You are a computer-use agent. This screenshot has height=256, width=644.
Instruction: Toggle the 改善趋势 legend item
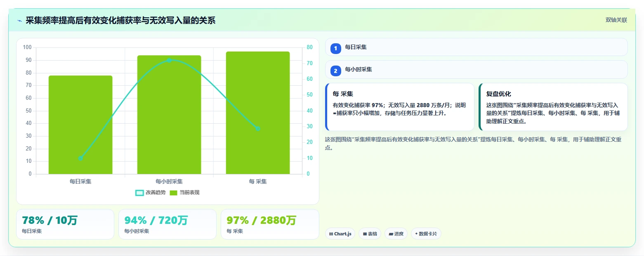pos(151,193)
